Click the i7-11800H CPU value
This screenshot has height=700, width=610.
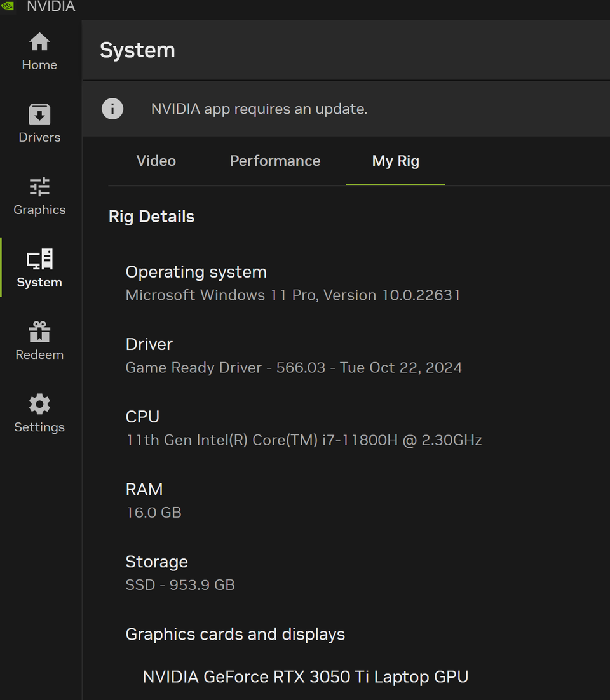point(304,440)
